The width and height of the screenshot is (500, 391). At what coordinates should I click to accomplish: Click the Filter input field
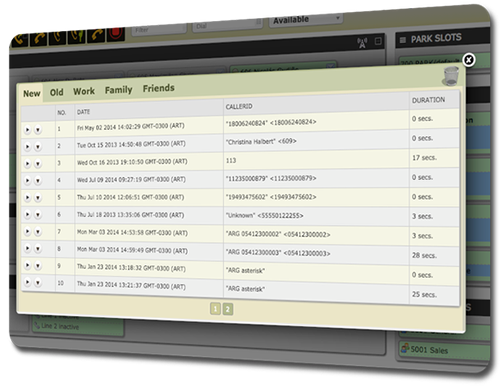159,29
